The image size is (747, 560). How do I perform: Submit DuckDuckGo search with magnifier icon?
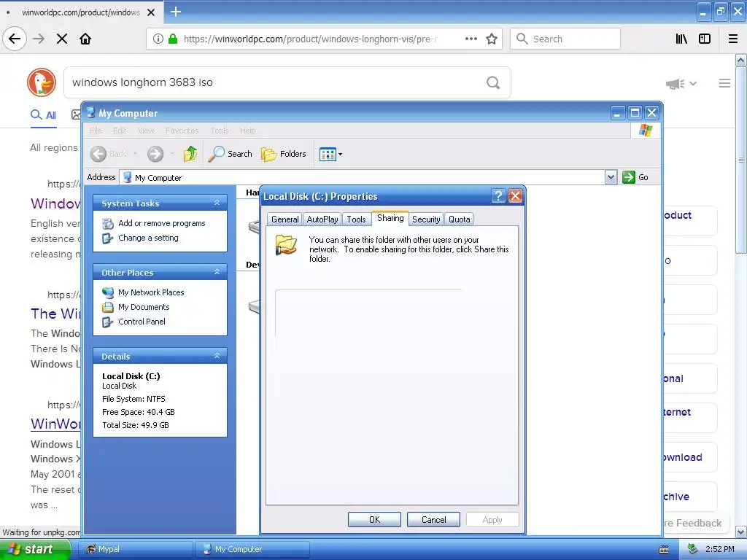(x=493, y=82)
